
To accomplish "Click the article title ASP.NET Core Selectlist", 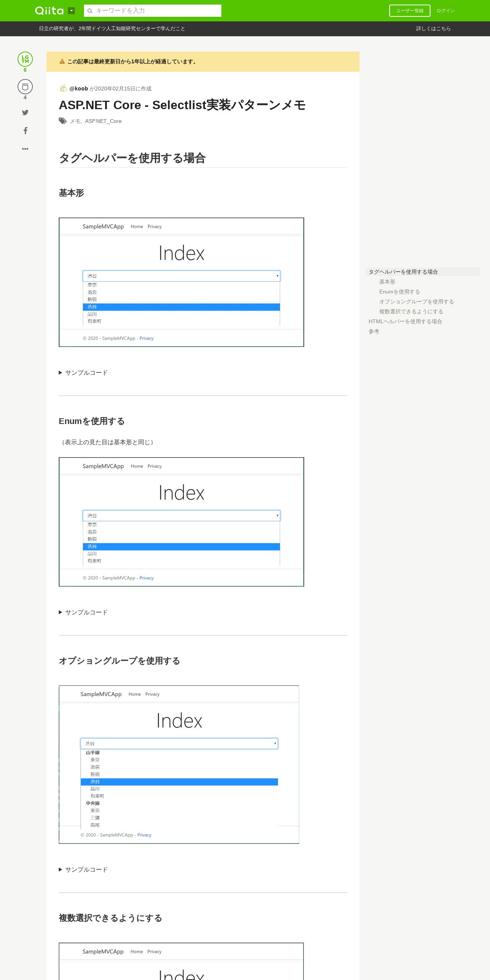I will [182, 105].
